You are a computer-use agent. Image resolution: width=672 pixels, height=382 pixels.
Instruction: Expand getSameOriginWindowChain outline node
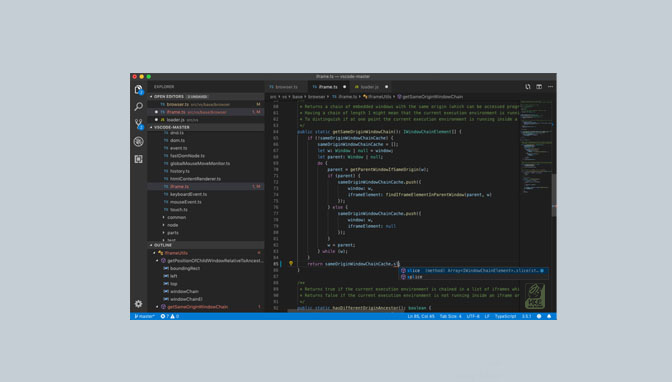click(x=157, y=307)
